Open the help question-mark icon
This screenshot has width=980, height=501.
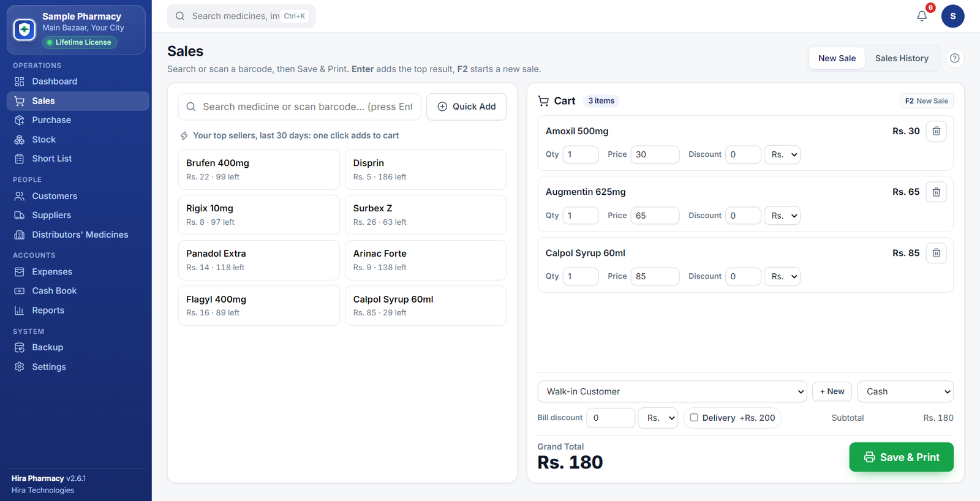pos(954,58)
